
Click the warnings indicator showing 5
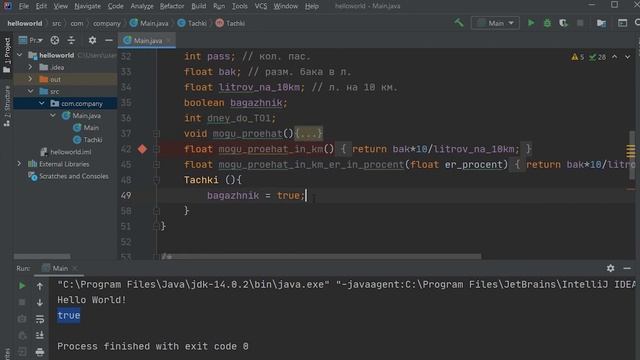coord(578,57)
